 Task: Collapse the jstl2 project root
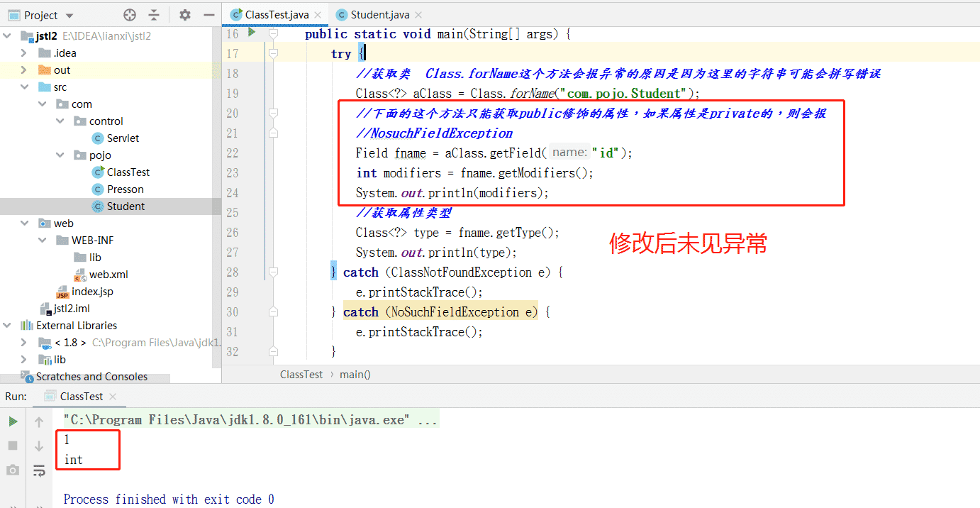coord(8,36)
